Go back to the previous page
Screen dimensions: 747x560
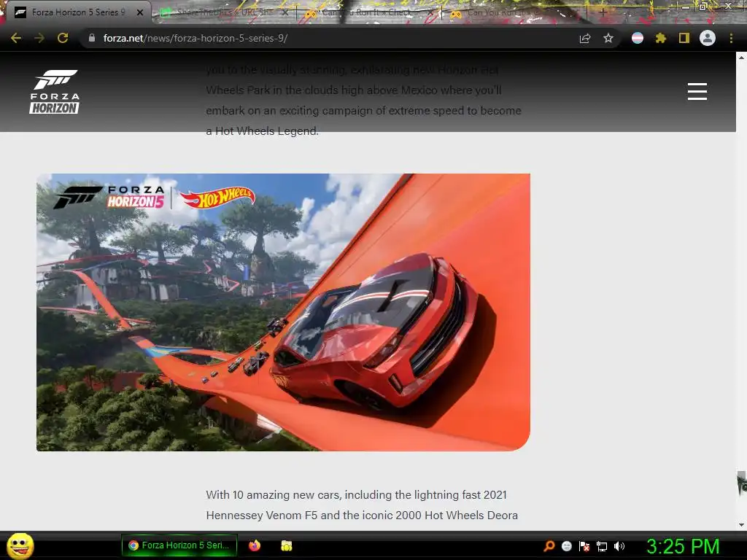(x=16, y=38)
